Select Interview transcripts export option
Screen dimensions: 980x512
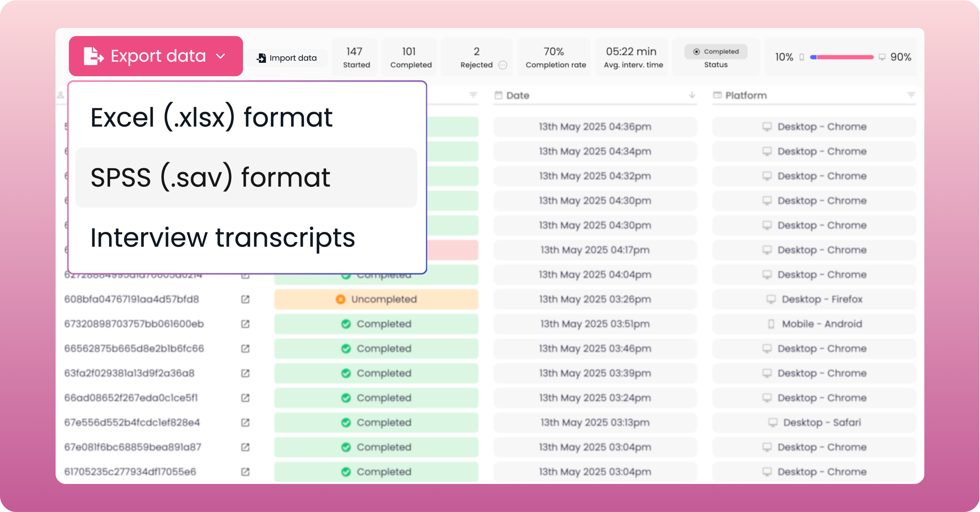pos(222,238)
